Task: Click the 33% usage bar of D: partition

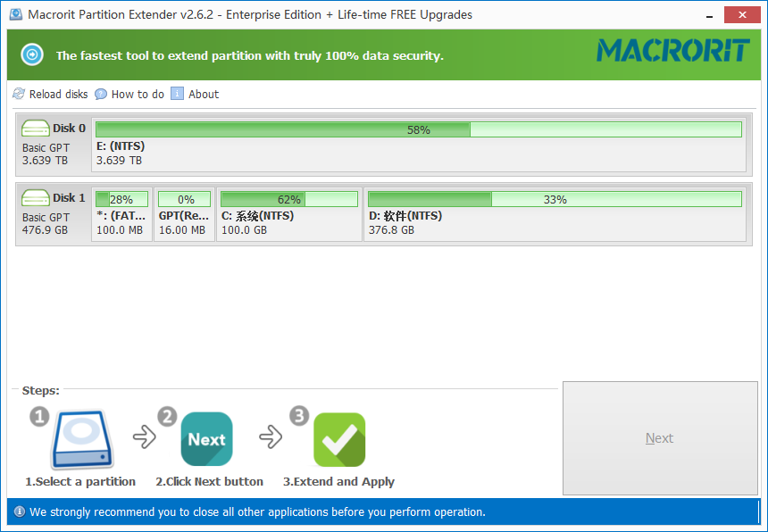Action: [555, 199]
